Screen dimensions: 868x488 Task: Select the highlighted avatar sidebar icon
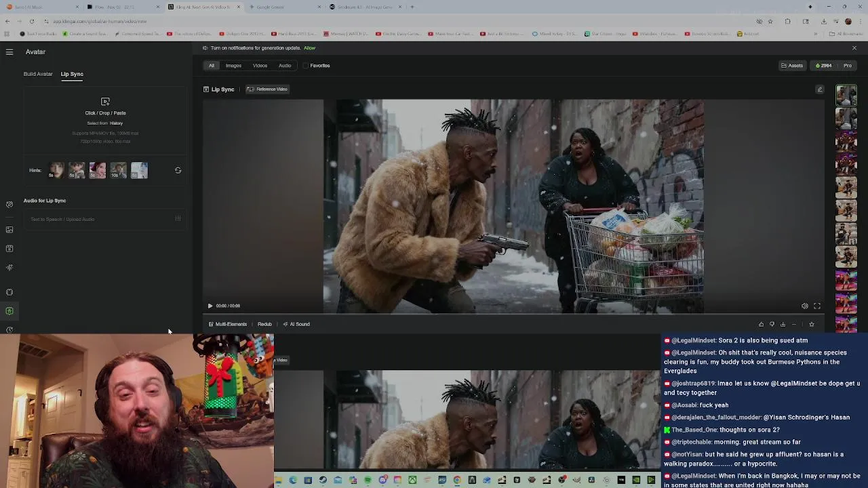[x=9, y=311]
